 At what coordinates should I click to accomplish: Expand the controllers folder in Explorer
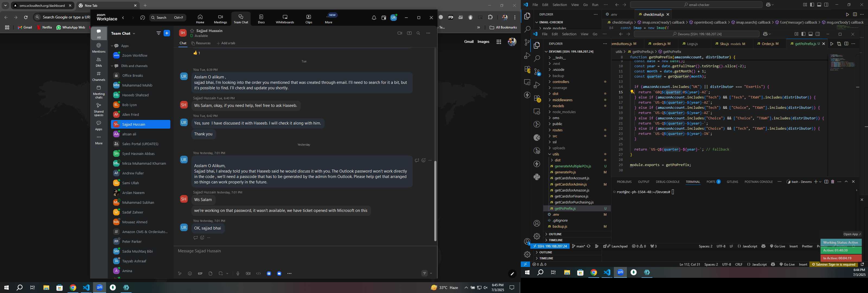(561, 82)
